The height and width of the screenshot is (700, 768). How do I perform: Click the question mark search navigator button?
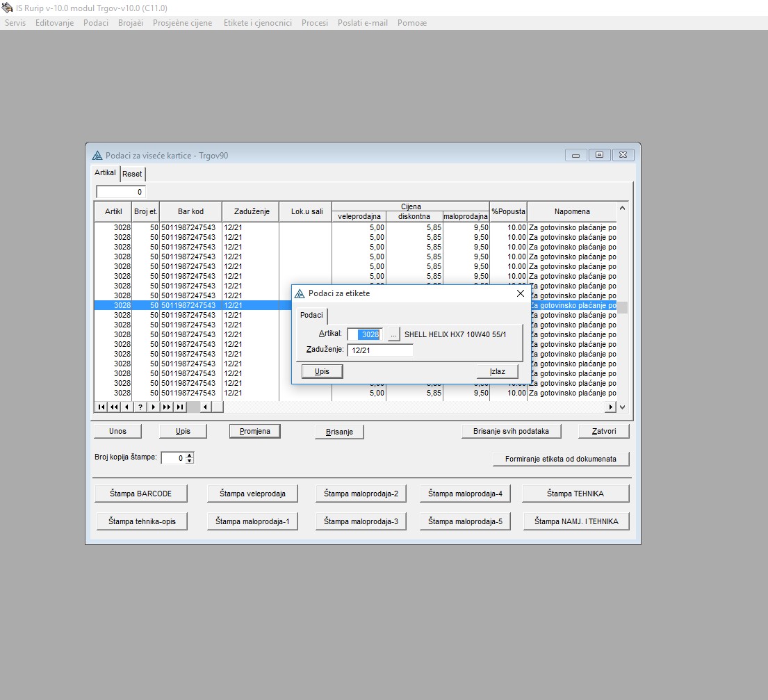(140, 407)
